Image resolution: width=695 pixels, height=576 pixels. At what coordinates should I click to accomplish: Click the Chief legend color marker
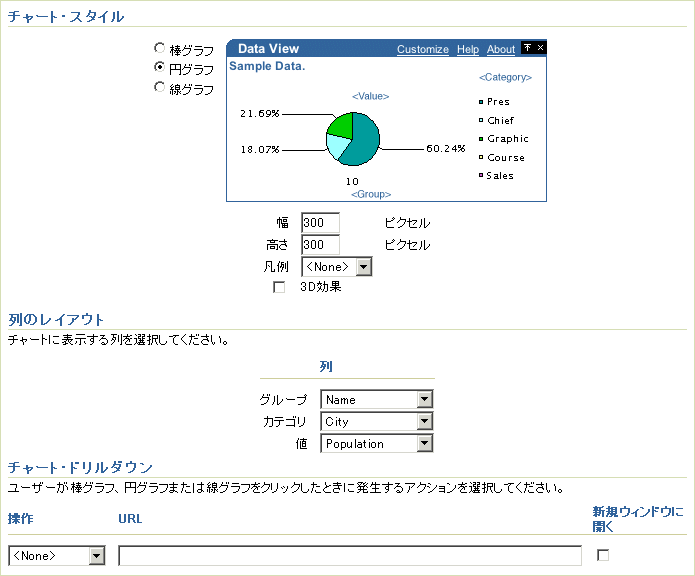481,120
